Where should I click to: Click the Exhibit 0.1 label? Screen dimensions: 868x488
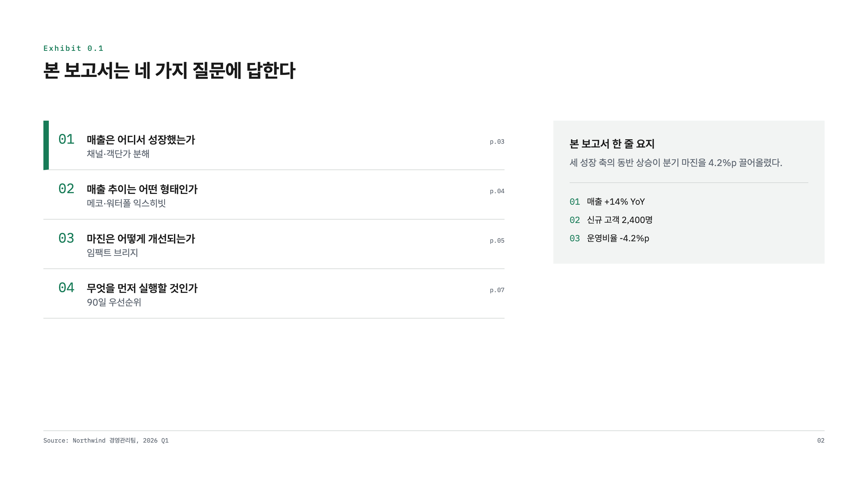(73, 48)
